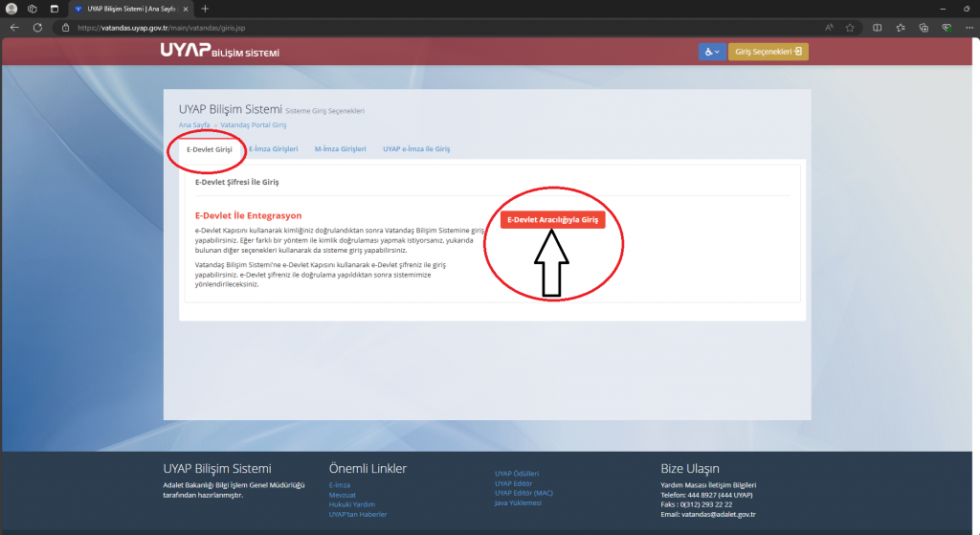Click the UYAP Bilişim Sistemi header logo
The image size is (980, 535).
[219, 51]
